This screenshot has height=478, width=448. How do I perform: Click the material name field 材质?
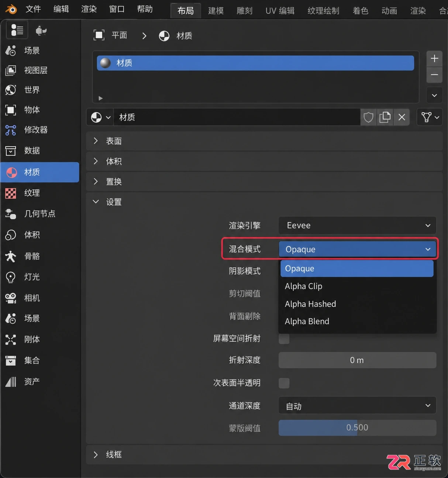point(237,117)
